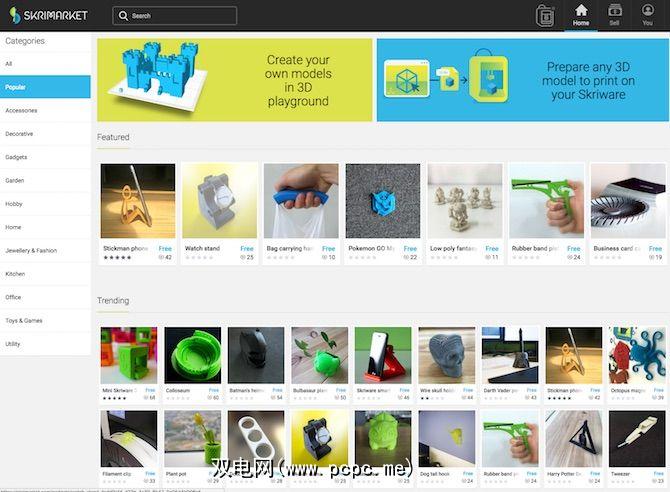The height and width of the screenshot is (492, 670).
Task: Click Watch stand download count icon
Action: (243, 257)
